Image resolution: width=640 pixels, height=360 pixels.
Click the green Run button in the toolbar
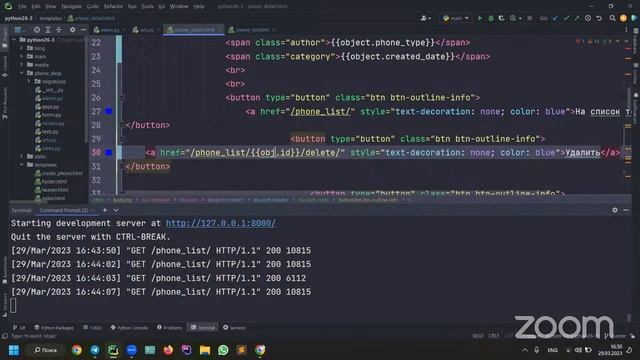tap(480, 18)
